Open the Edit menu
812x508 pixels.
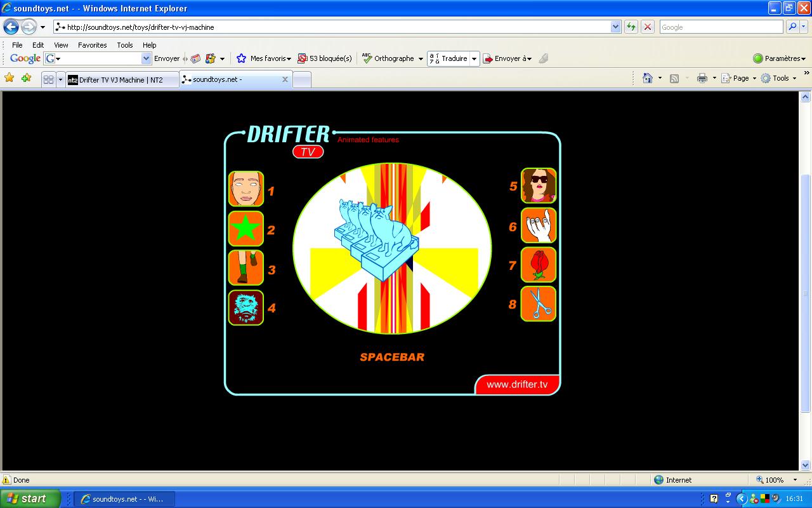pos(38,45)
